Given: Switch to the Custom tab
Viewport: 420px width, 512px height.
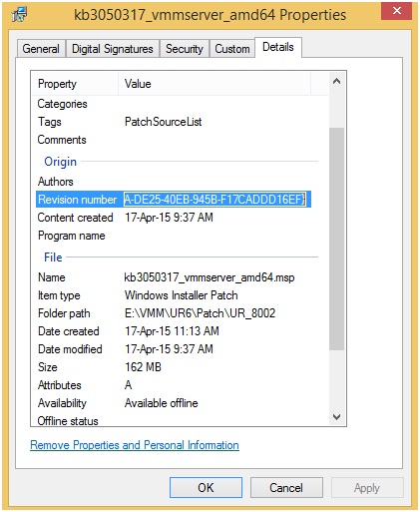Looking at the screenshot, I should (x=232, y=49).
